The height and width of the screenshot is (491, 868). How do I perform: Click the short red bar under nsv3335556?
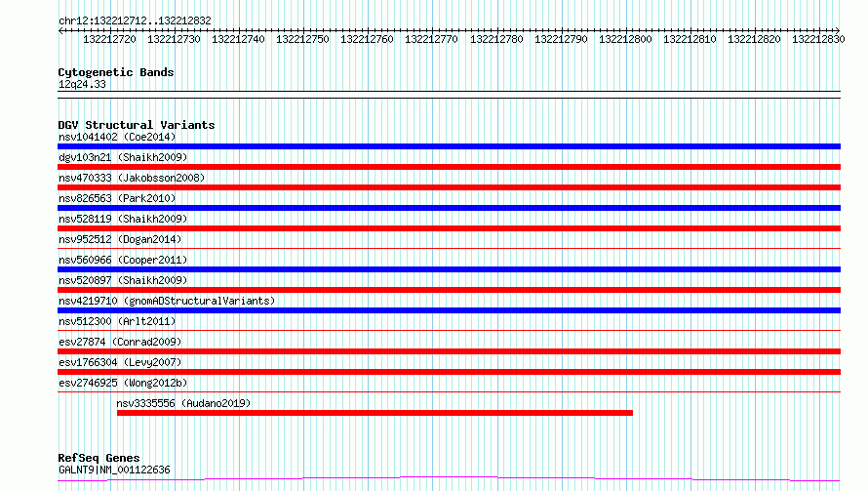(375, 413)
